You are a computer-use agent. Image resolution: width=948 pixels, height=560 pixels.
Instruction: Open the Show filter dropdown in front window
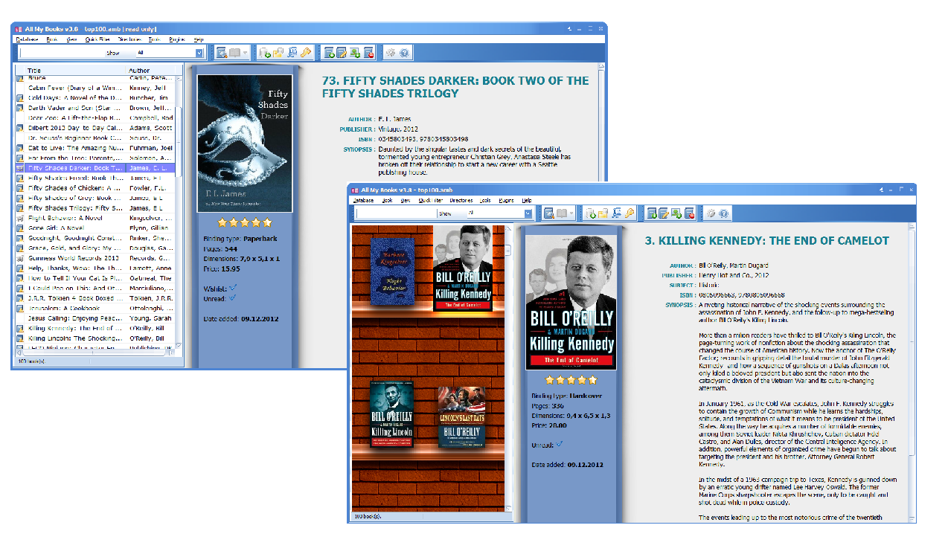coord(530,213)
